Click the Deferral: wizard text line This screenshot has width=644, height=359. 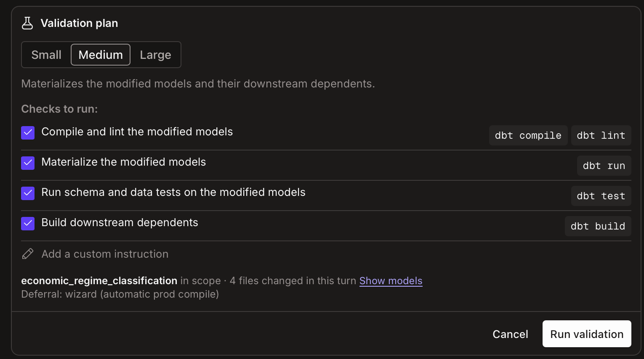[x=120, y=294]
